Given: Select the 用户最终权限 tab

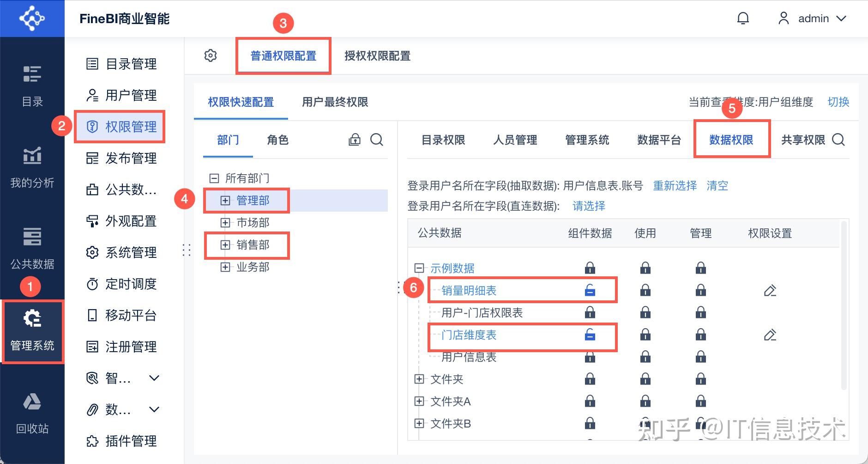Looking at the screenshot, I should [x=335, y=102].
